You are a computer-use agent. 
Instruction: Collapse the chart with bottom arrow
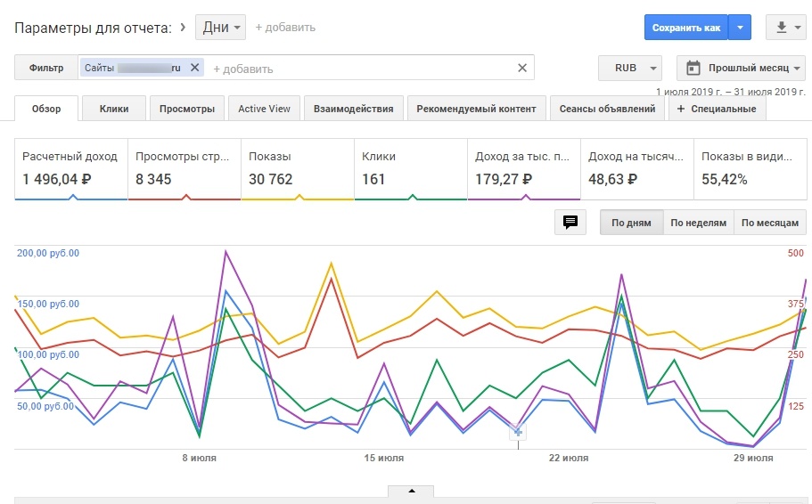pyautogui.click(x=411, y=491)
